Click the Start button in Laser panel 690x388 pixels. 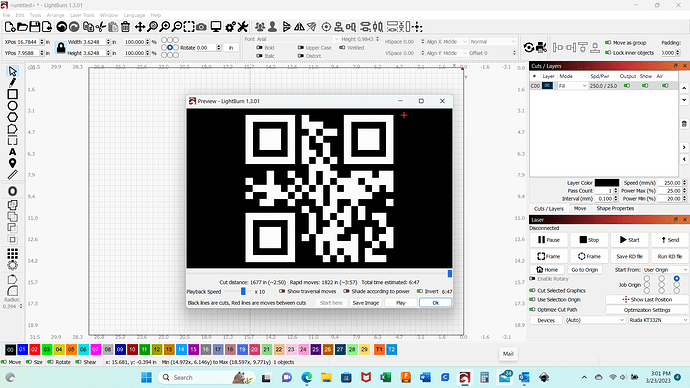629,240
